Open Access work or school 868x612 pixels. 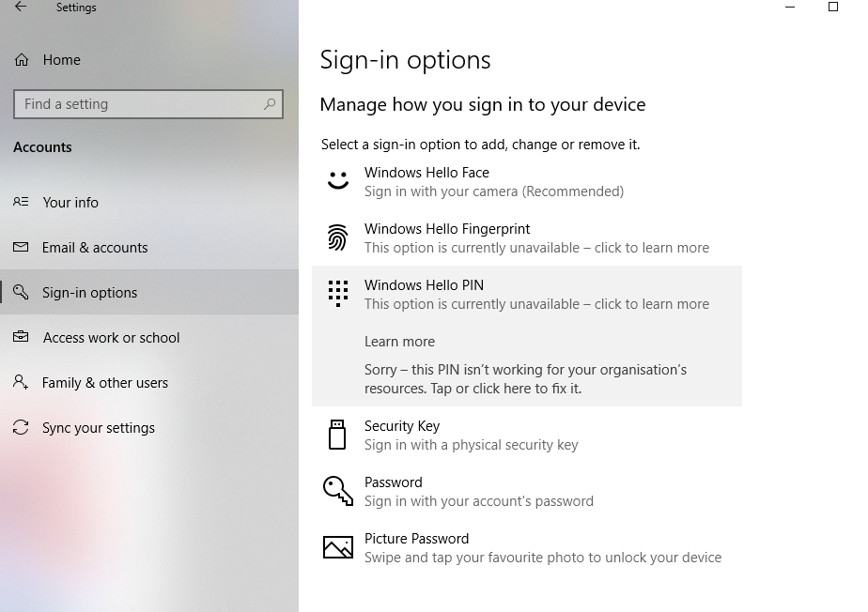click(149, 338)
